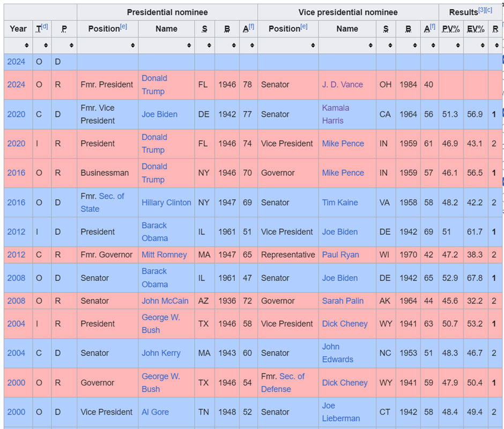Open Hillary Clinton link

[x=166, y=203]
